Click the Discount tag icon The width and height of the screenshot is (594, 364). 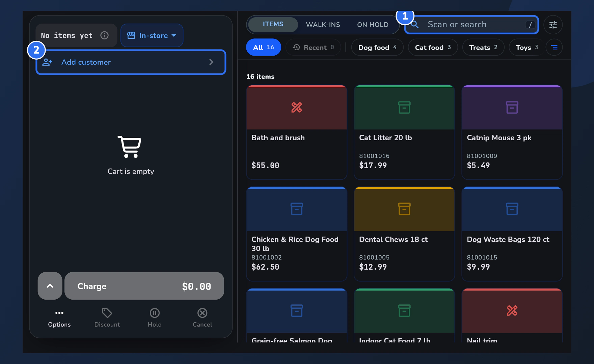coord(107,313)
